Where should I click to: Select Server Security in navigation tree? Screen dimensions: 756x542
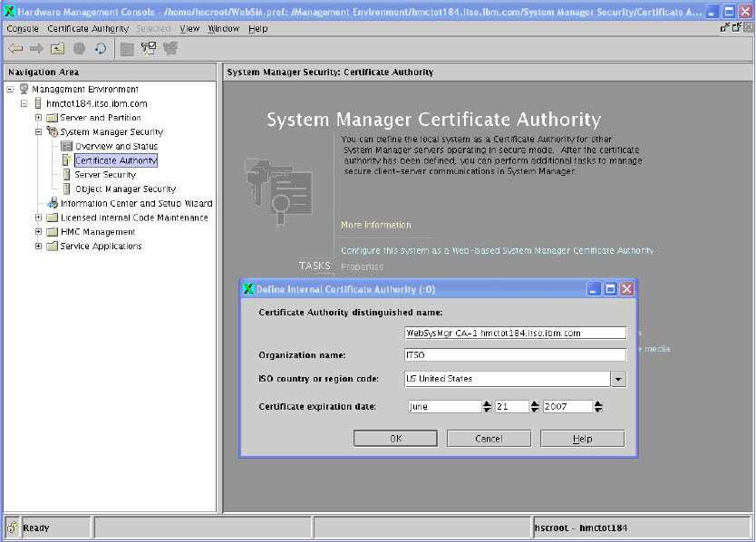105,175
